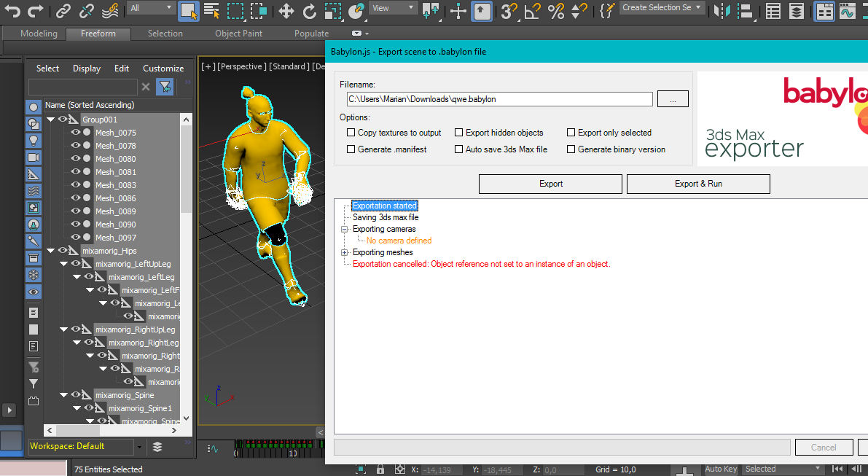Hide Mesh_0075 using its eye icon
The image size is (868, 476).
[75, 132]
